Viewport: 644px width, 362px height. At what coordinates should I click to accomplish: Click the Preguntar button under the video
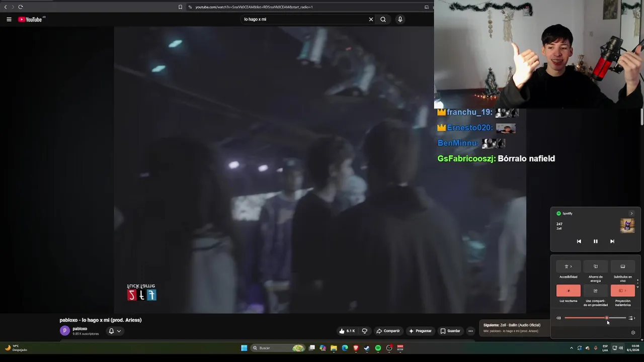(x=420, y=331)
